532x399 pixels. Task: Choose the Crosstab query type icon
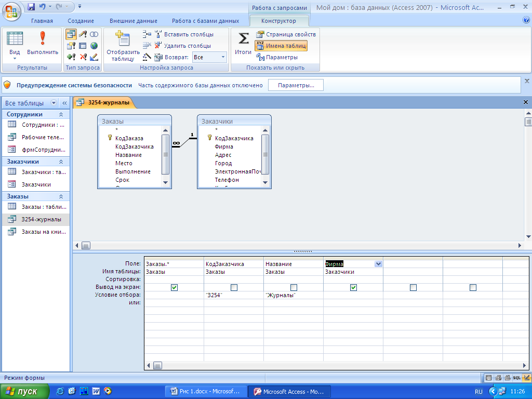click(x=83, y=46)
